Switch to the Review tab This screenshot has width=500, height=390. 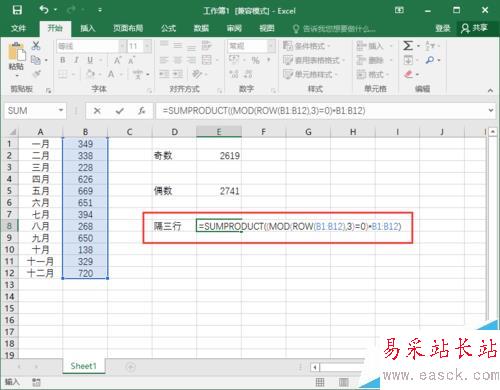(234, 28)
